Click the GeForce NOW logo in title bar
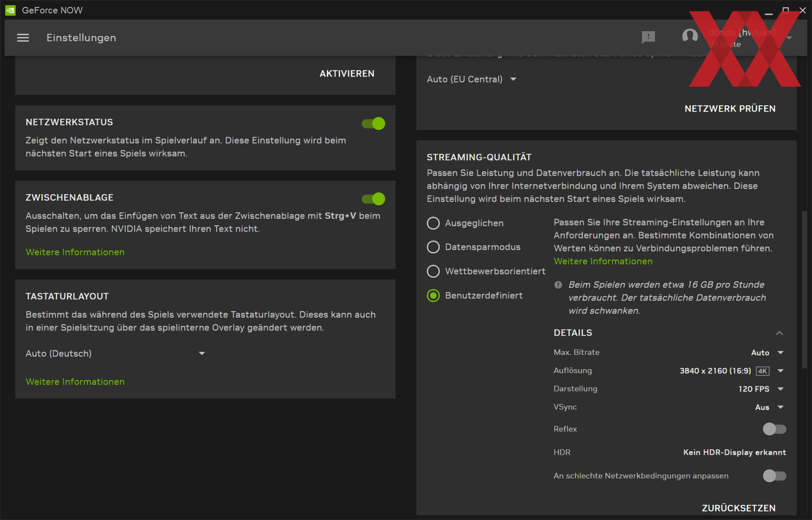The height and width of the screenshot is (520, 812). pos(11,10)
